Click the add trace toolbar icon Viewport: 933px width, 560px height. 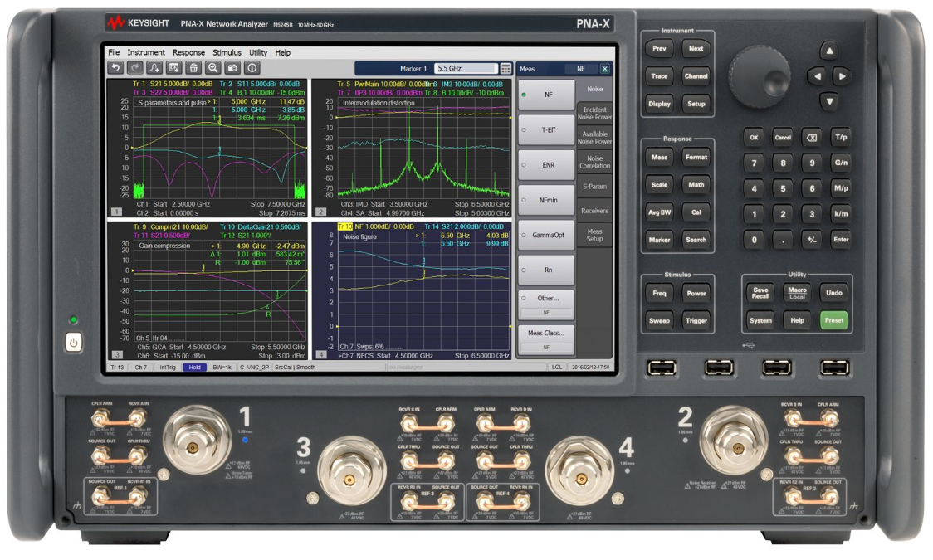(154, 68)
